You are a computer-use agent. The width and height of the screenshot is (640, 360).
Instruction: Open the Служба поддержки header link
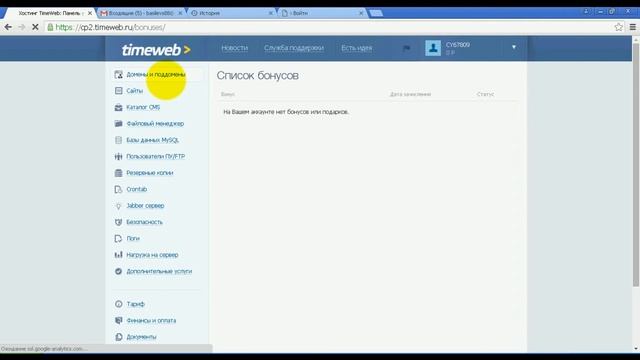[294, 48]
